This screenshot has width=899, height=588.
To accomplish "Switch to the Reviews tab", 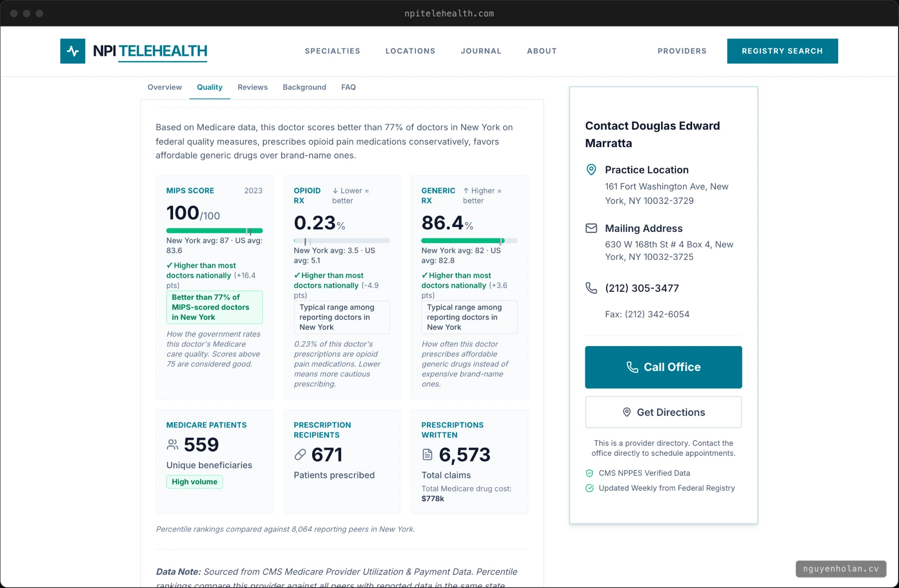I will [252, 87].
